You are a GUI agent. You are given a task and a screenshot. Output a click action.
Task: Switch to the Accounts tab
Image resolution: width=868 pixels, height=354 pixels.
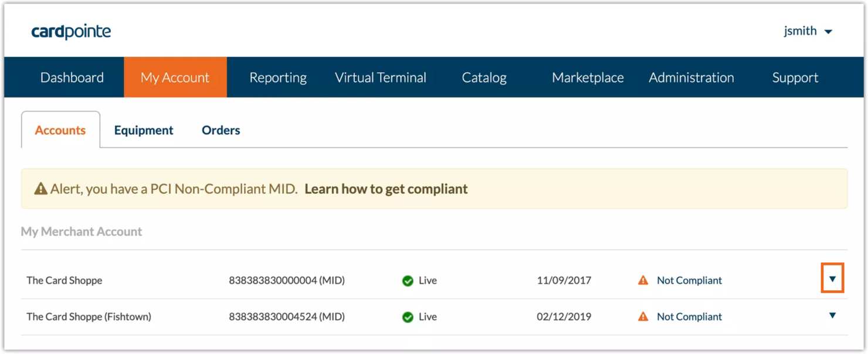coord(60,130)
